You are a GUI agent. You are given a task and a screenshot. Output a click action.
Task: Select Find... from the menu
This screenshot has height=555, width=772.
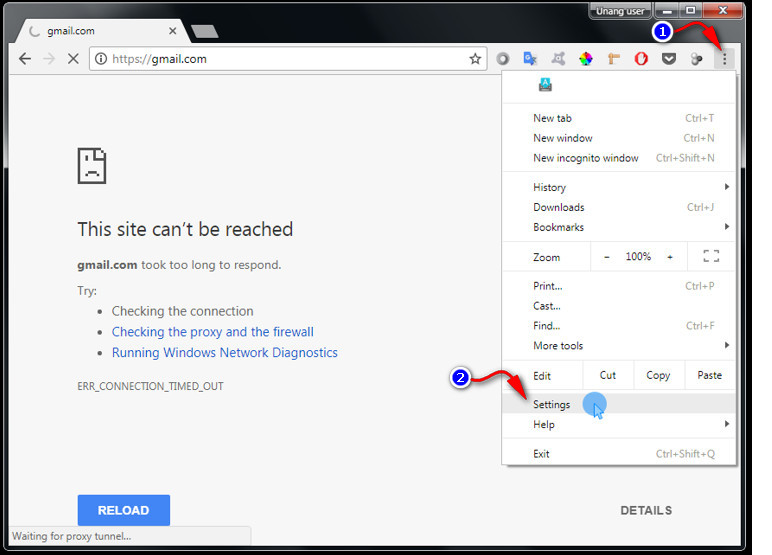click(x=619, y=326)
